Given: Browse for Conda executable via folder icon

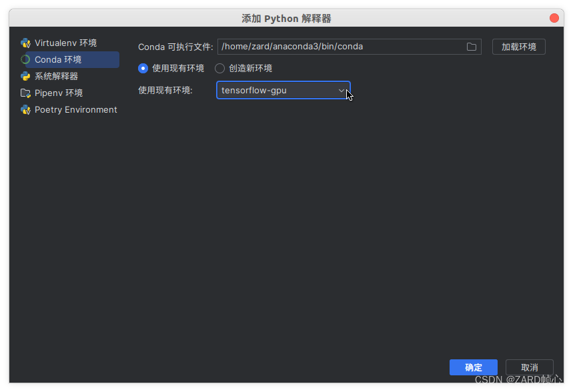Looking at the screenshot, I should pyautogui.click(x=472, y=47).
